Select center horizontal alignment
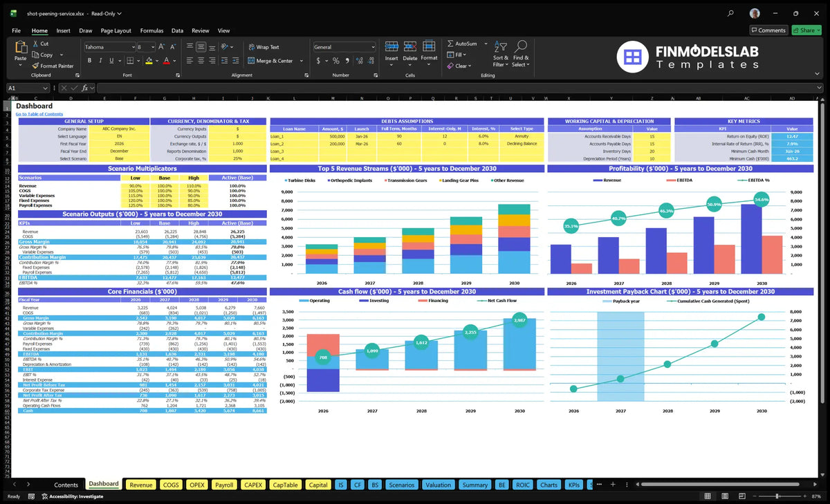 (201, 61)
